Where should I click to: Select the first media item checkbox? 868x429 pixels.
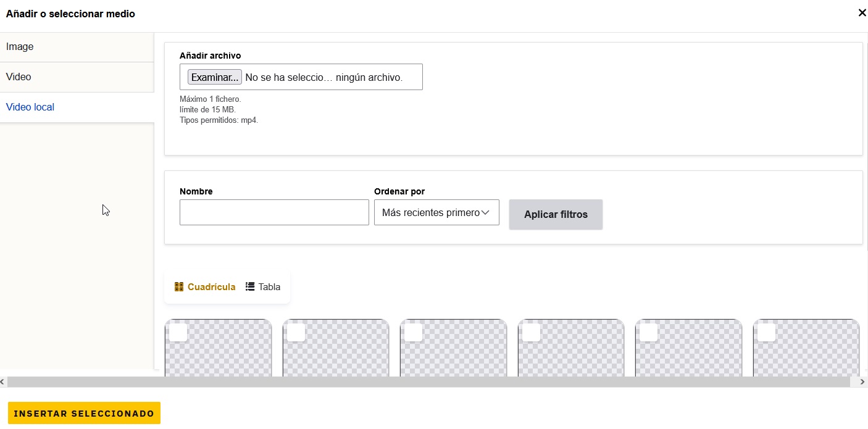178,333
